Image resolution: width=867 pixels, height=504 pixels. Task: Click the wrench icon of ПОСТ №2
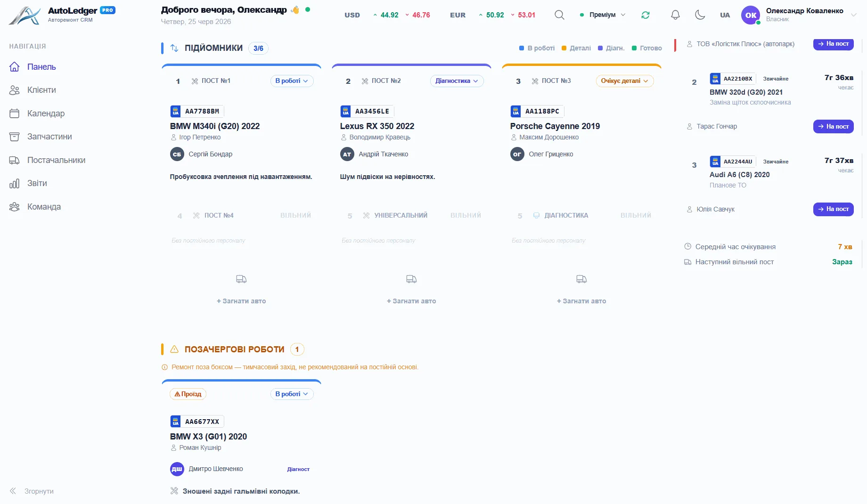[x=365, y=81]
